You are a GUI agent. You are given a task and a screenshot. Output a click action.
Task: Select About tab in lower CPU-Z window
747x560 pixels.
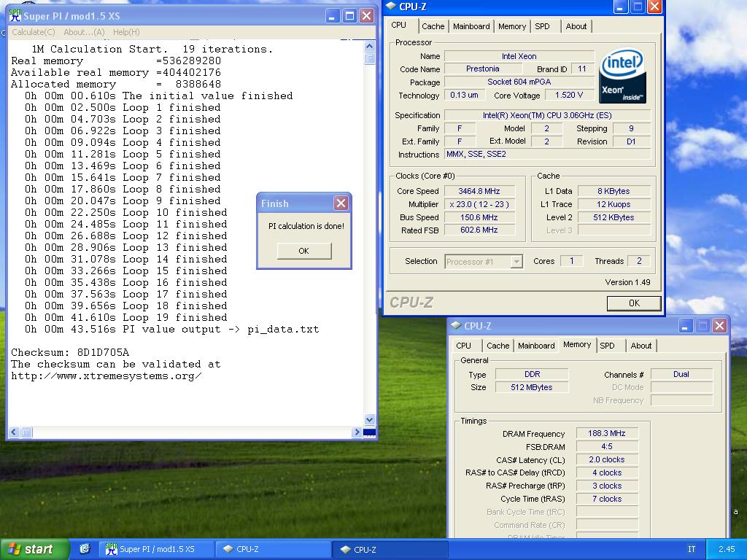click(640, 346)
